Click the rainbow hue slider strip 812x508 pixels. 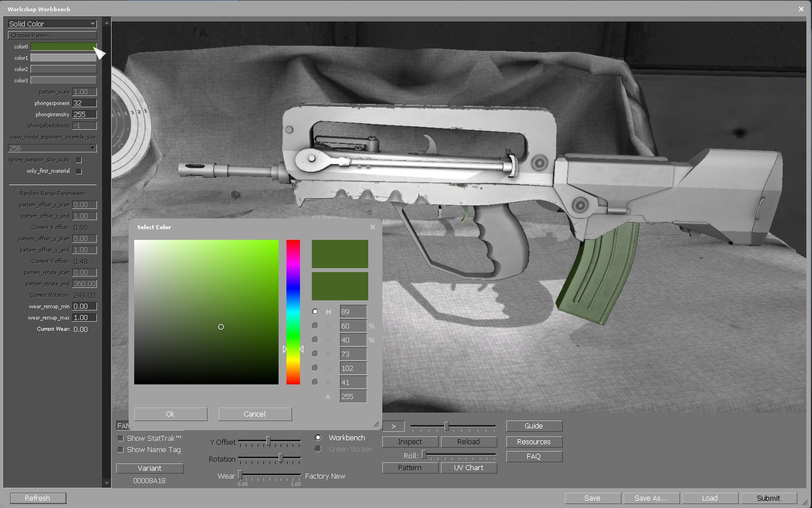point(293,312)
